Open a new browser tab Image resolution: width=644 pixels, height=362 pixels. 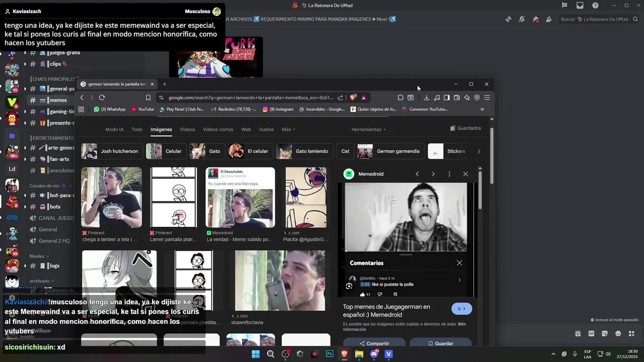[165, 84]
